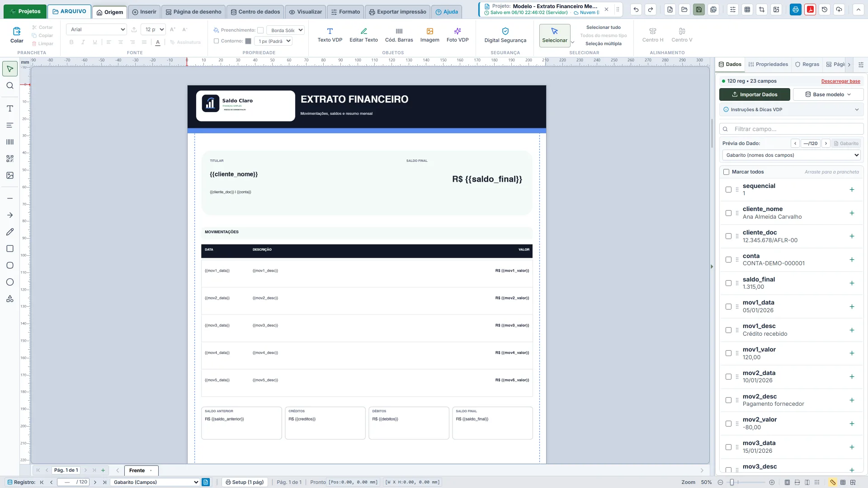The width and height of the screenshot is (868, 488).
Task: Click the Importar Dados button
Action: tap(755, 94)
